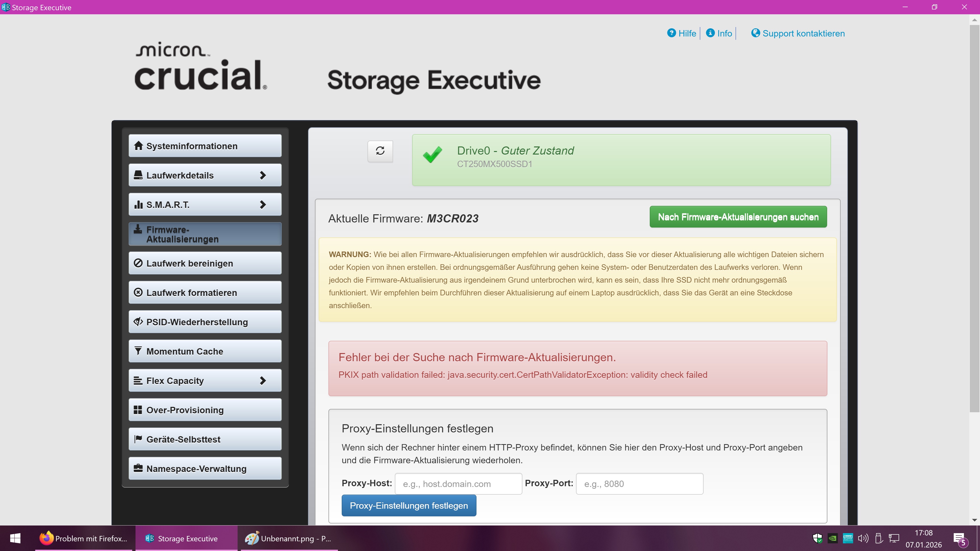Viewport: 980px width, 551px height.
Task: Click the Over-Provisioning grid icon
Action: tap(138, 410)
